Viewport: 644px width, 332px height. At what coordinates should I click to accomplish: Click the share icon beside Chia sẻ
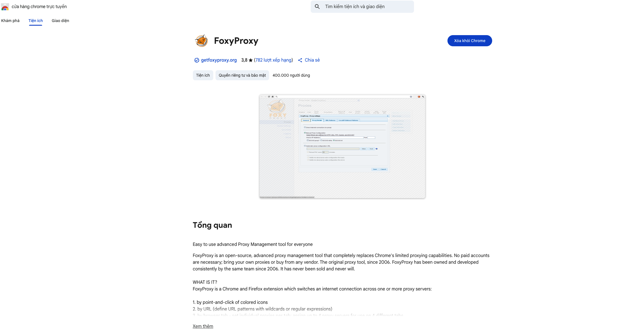click(x=300, y=60)
